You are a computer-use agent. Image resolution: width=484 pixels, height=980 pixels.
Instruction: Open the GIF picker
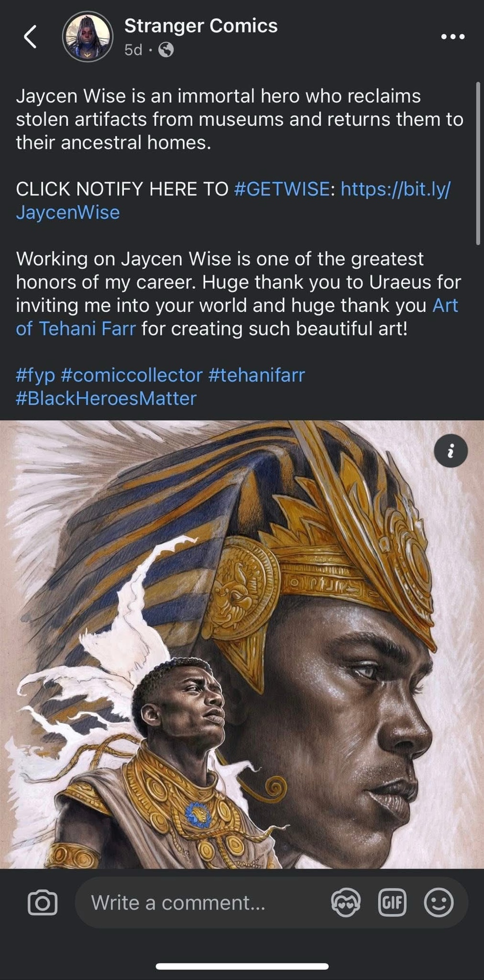tap(392, 902)
